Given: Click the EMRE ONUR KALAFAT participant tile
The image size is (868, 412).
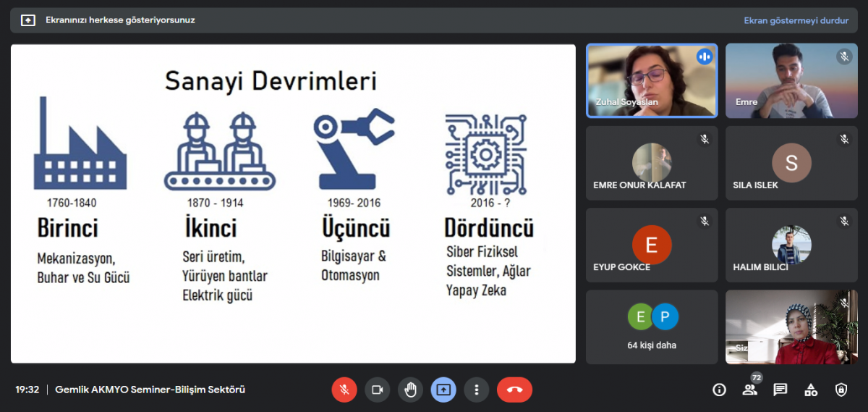Looking at the screenshot, I should (652, 163).
